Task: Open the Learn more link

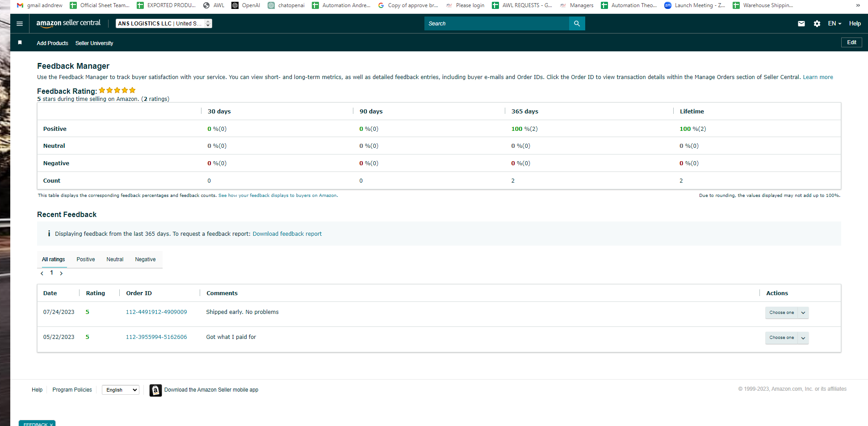Action: 818,77
